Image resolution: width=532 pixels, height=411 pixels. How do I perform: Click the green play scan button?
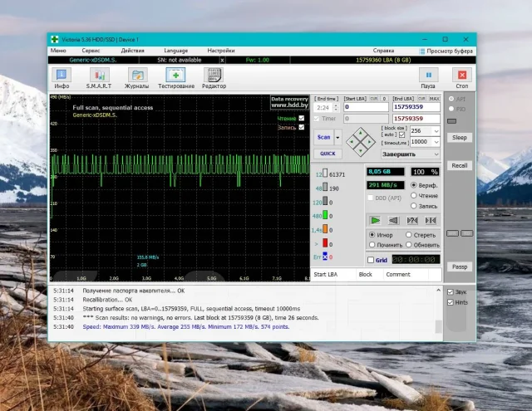point(375,221)
